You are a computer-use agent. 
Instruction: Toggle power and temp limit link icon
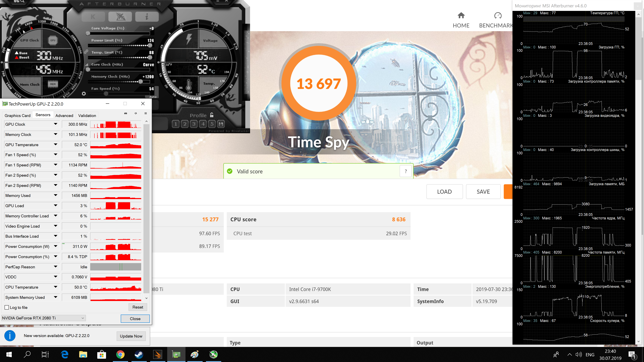pos(86,52)
